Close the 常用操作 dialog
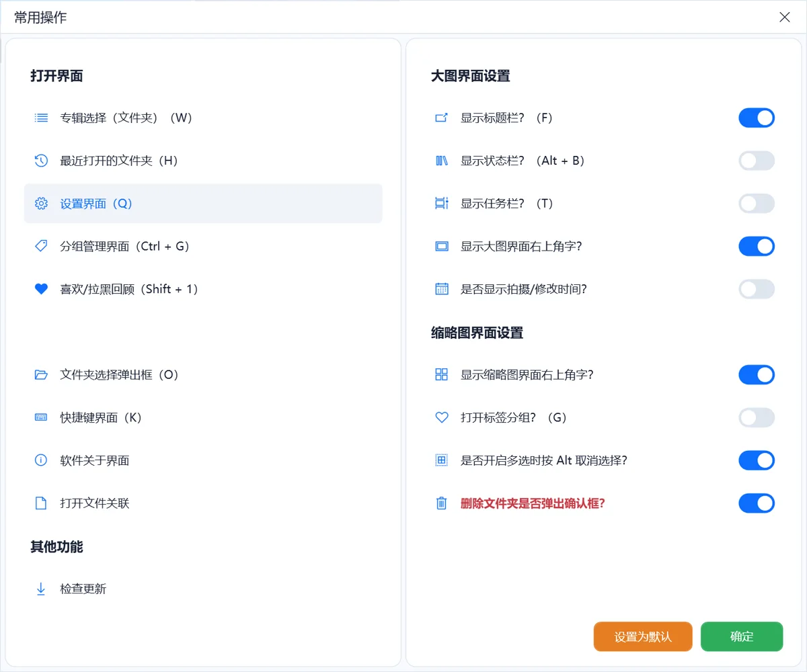Image resolution: width=807 pixels, height=672 pixels. pyautogui.click(x=785, y=17)
